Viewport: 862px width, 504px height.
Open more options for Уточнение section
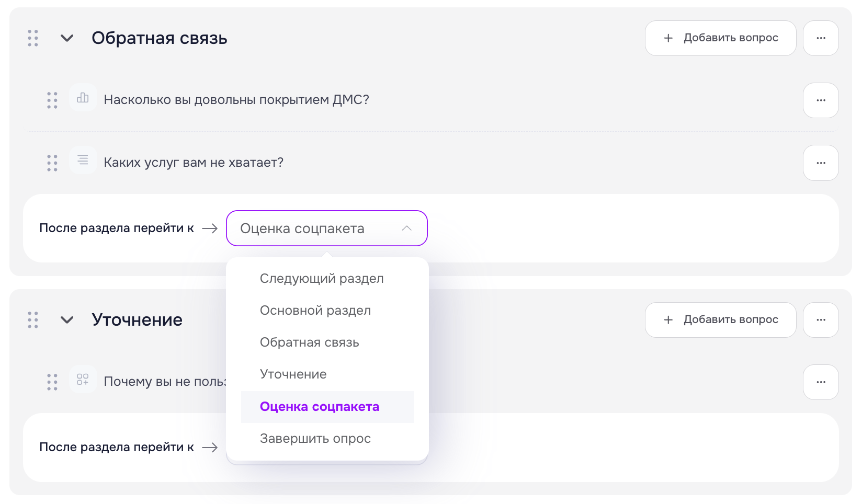tap(821, 320)
